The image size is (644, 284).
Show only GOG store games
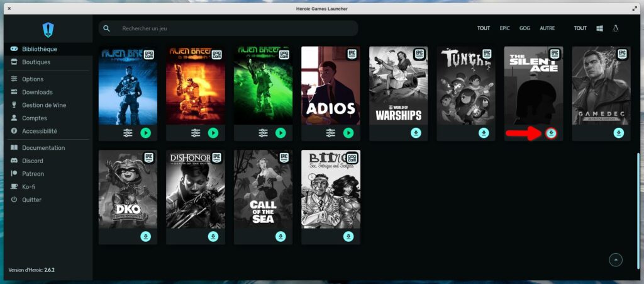pyautogui.click(x=525, y=28)
